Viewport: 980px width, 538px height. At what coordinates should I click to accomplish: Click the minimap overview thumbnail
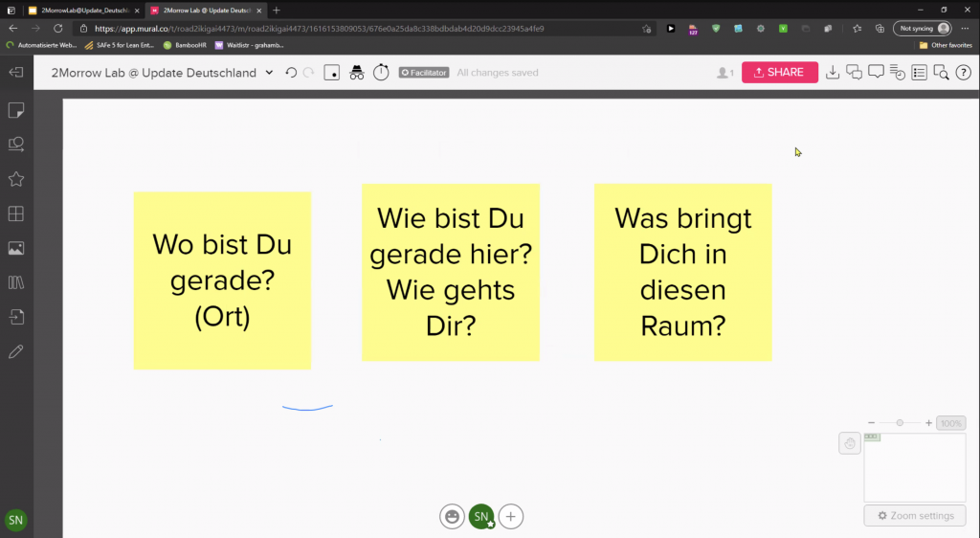tap(915, 467)
